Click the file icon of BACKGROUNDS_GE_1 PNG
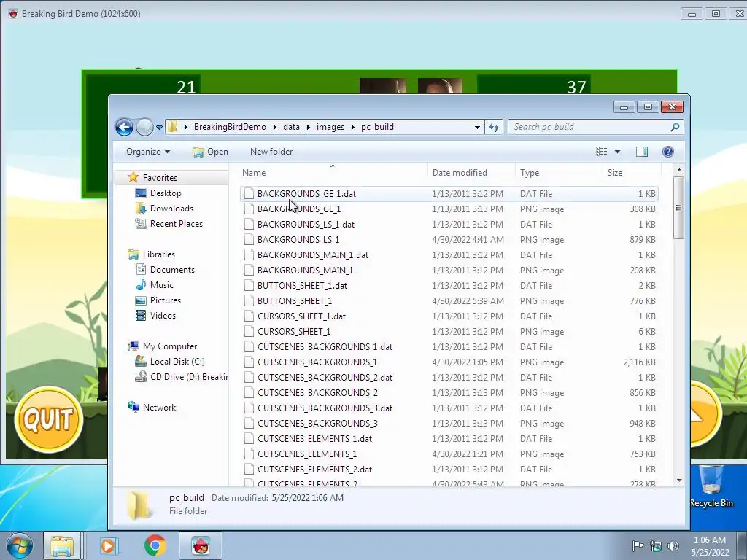 coord(249,209)
